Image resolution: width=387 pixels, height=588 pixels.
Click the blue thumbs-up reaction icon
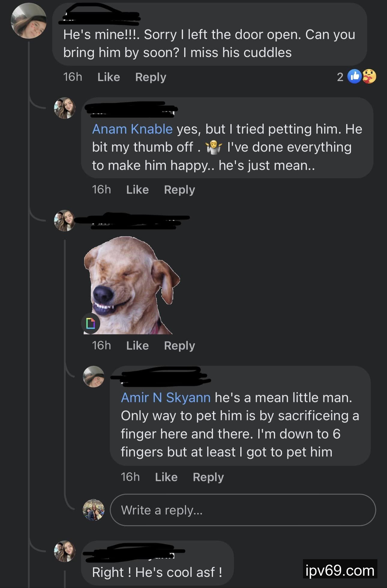click(x=355, y=77)
